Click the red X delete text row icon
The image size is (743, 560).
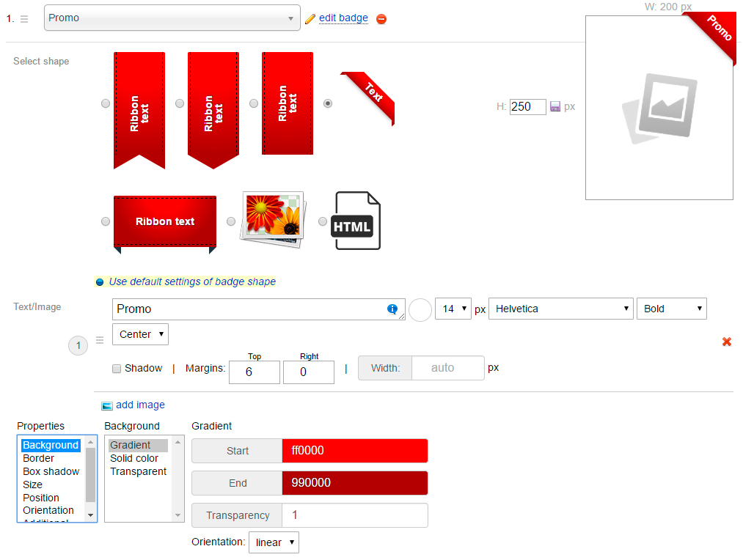click(x=727, y=342)
